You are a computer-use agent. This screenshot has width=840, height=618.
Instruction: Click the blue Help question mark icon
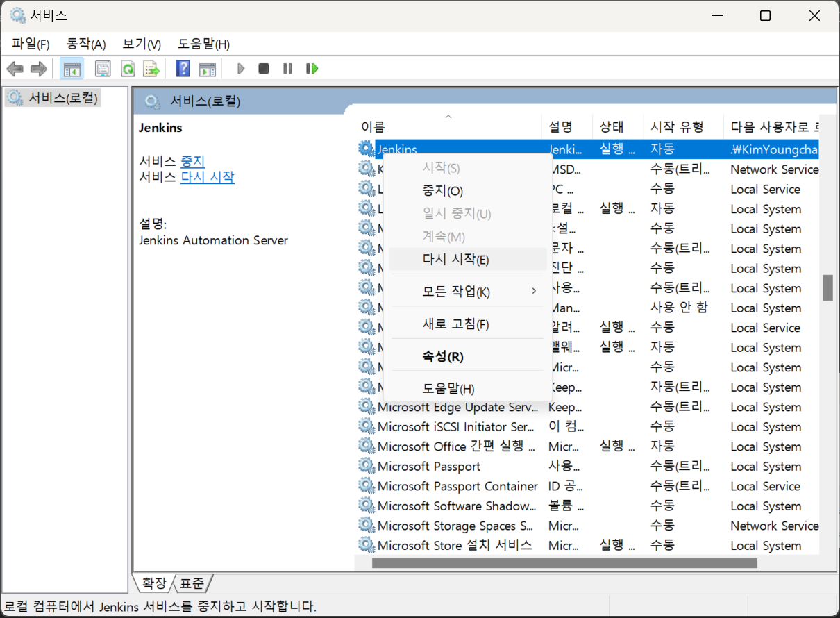(183, 69)
